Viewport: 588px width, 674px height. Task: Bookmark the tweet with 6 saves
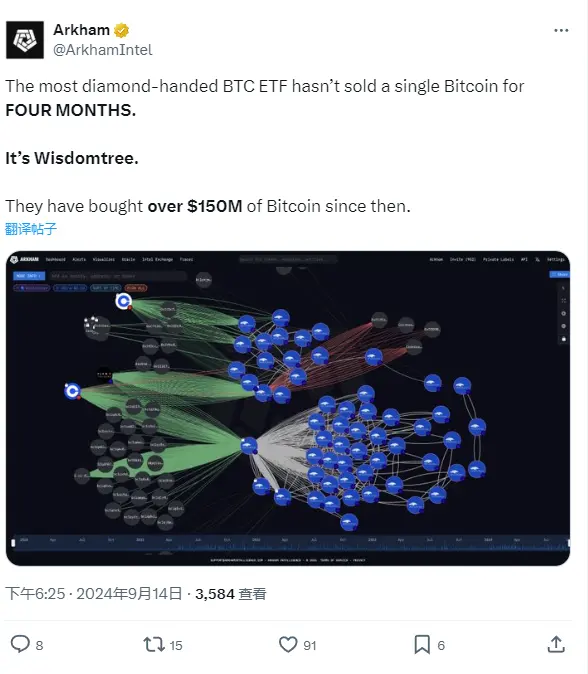[422, 644]
